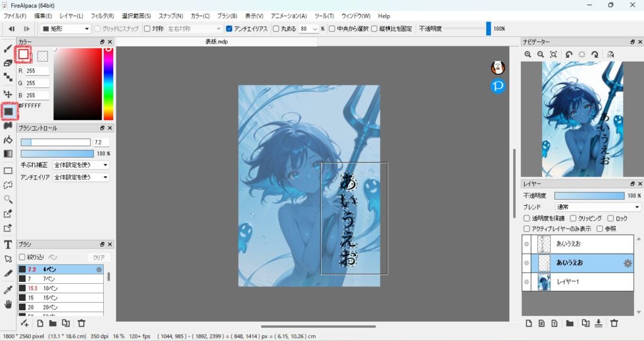This screenshot has height=341, width=644.
Task: Switch to 表紙.mdp document tab
Action: 216,42
